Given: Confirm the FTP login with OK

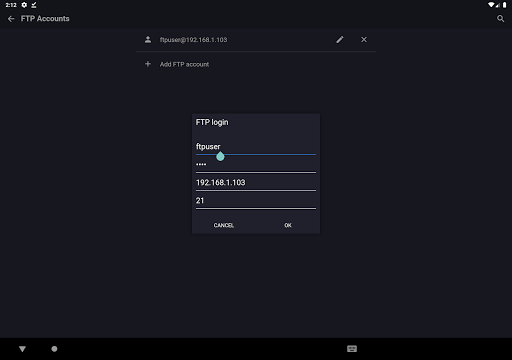Looking at the screenshot, I should tap(288, 225).
